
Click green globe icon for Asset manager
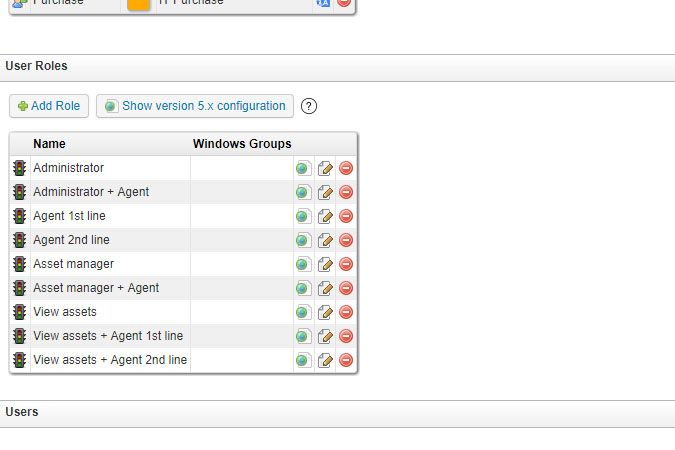[x=303, y=264]
